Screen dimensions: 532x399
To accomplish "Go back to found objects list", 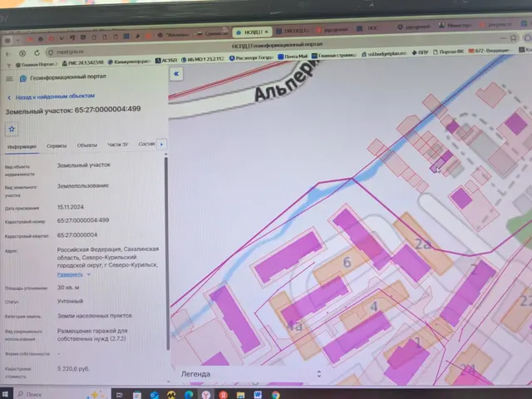I will pyautogui.click(x=52, y=96).
